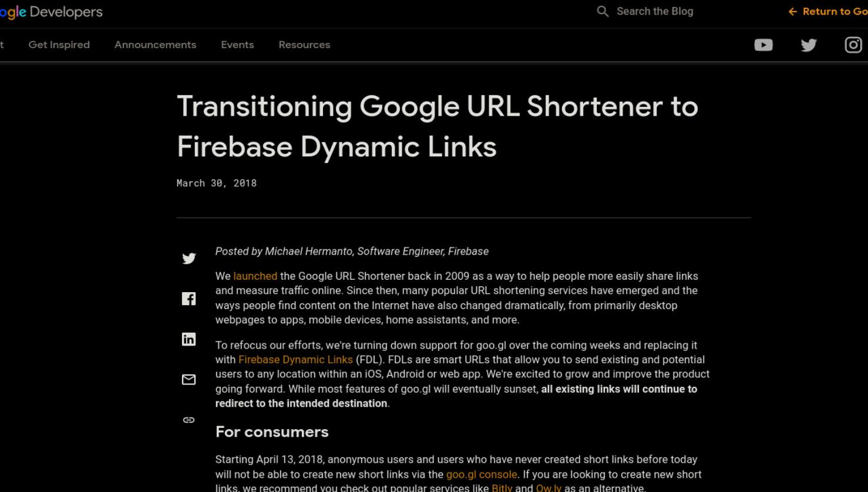The height and width of the screenshot is (492, 868).
Task: Share article via LinkedIn sidebar icon
Action: [189, 339]
